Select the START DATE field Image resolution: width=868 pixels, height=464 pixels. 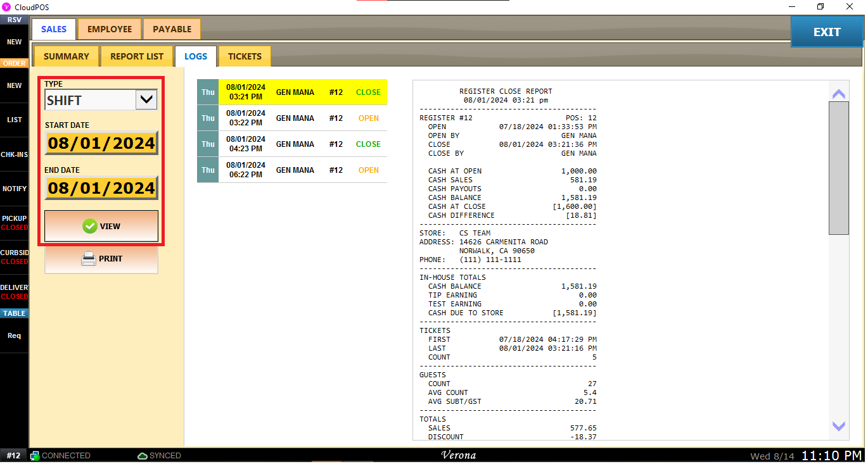[x=101, y=143]
